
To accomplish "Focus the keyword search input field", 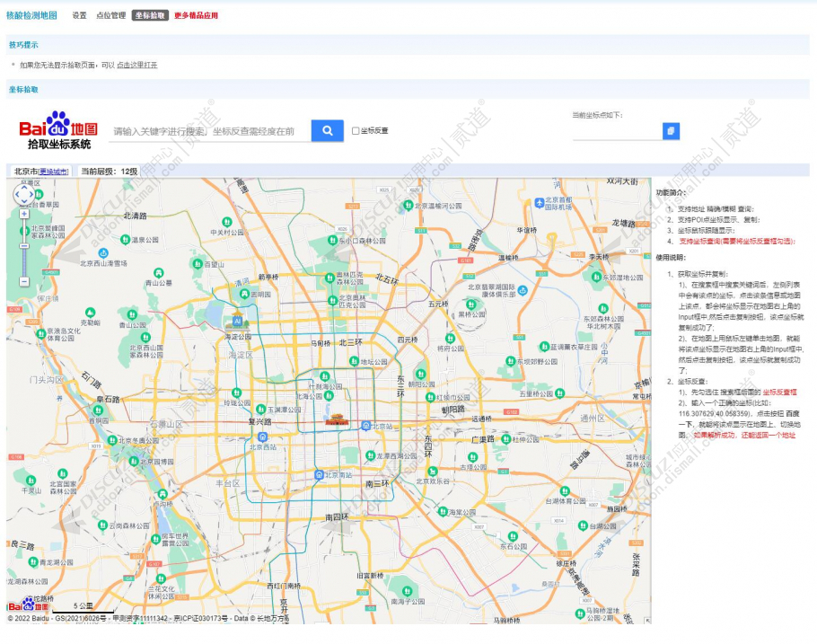I will 210,131.
